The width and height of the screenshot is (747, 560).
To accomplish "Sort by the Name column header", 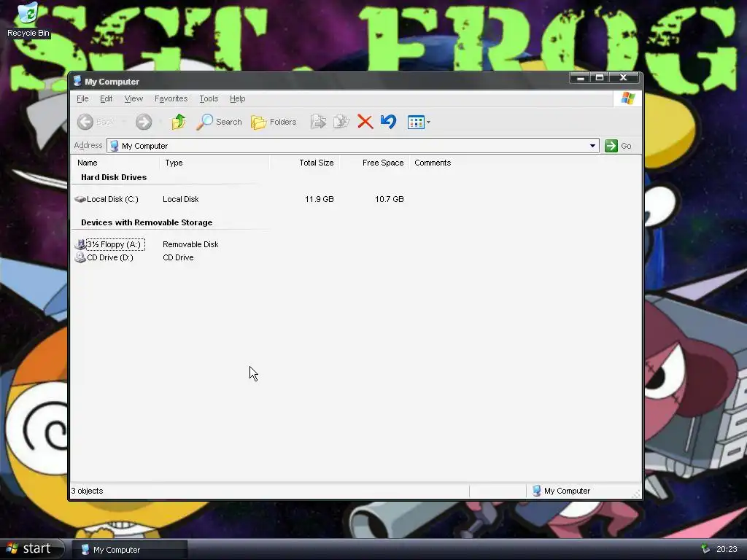I will [x=115, y=163].
